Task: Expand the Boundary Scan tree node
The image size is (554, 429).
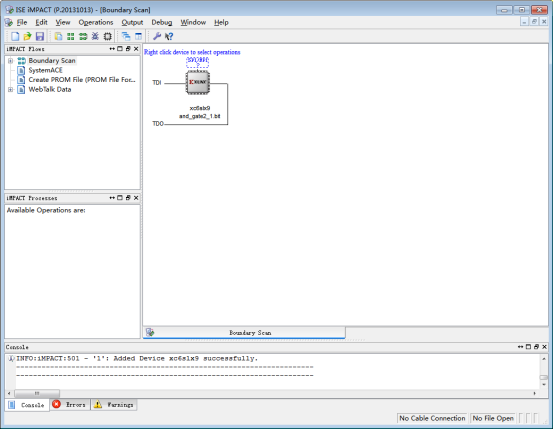Action: pos(11,61)
